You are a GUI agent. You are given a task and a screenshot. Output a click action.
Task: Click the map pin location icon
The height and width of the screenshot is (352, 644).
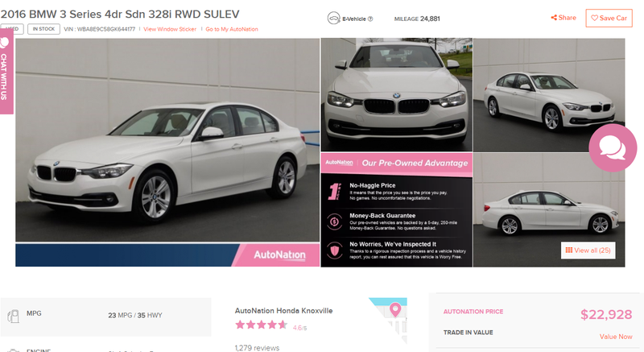[395, 309]
